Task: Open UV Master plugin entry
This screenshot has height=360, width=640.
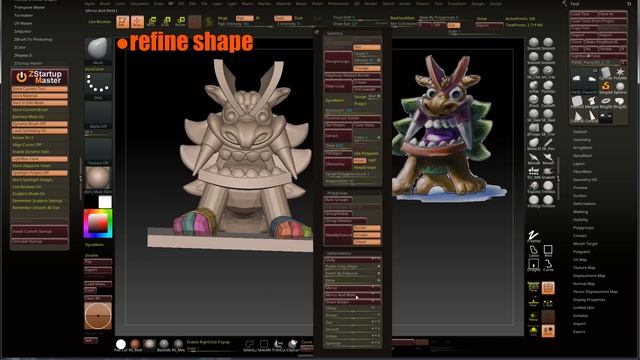Action: click(23, 23)
